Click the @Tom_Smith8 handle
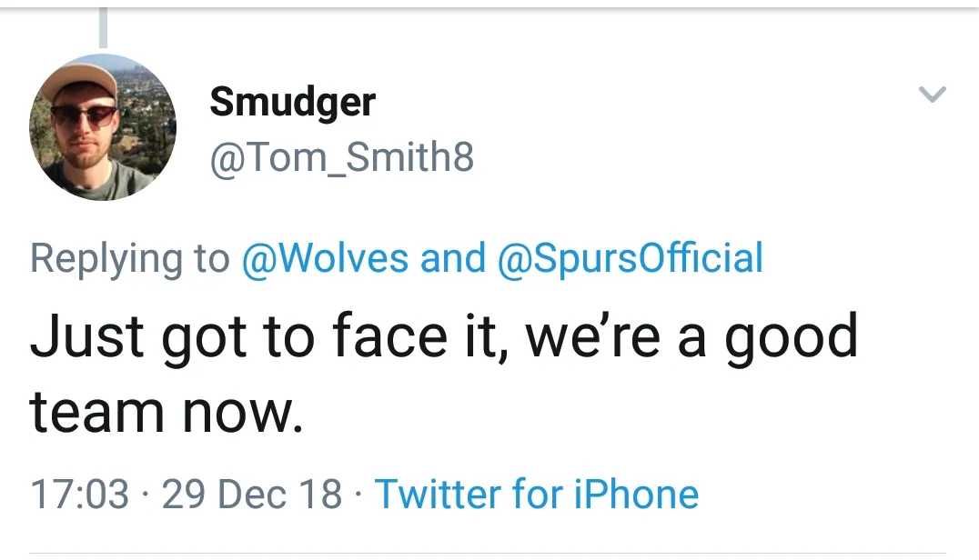This screenshot has height=560, width=979. pyautogui.click(x=341, y=160)
